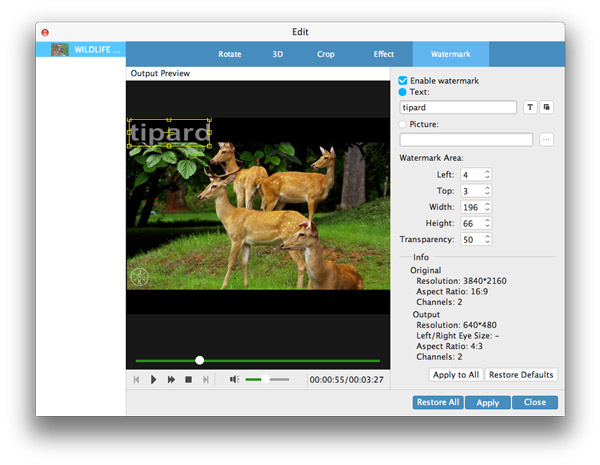Click the green playback progress track

coord(258,361)
